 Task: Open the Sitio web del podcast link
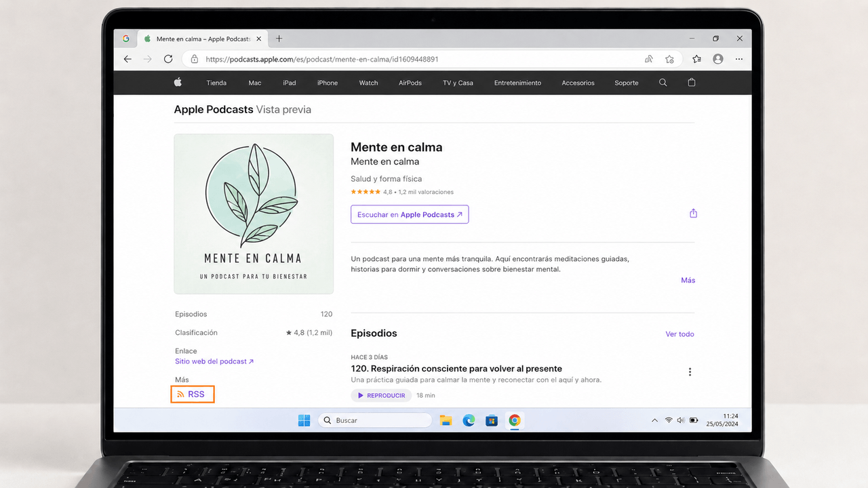[214, 361]
